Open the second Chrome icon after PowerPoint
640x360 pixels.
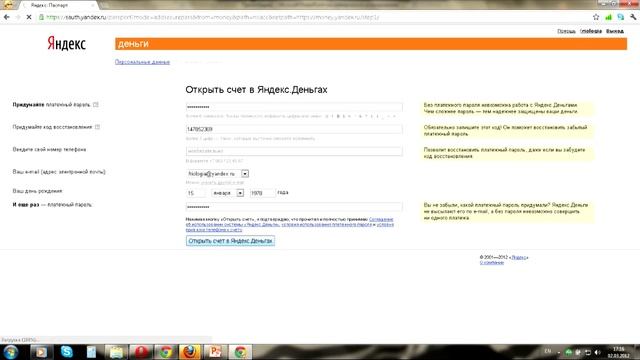pos(240,352)
